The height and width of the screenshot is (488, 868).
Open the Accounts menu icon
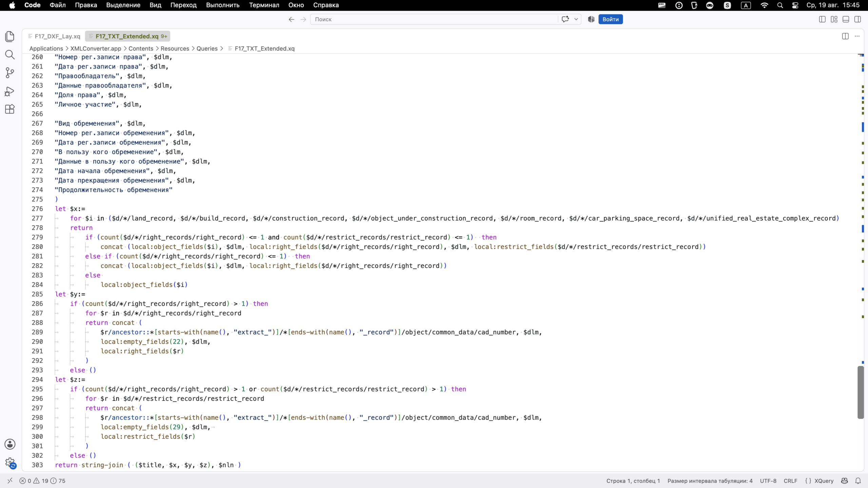[x=10, y=444]
